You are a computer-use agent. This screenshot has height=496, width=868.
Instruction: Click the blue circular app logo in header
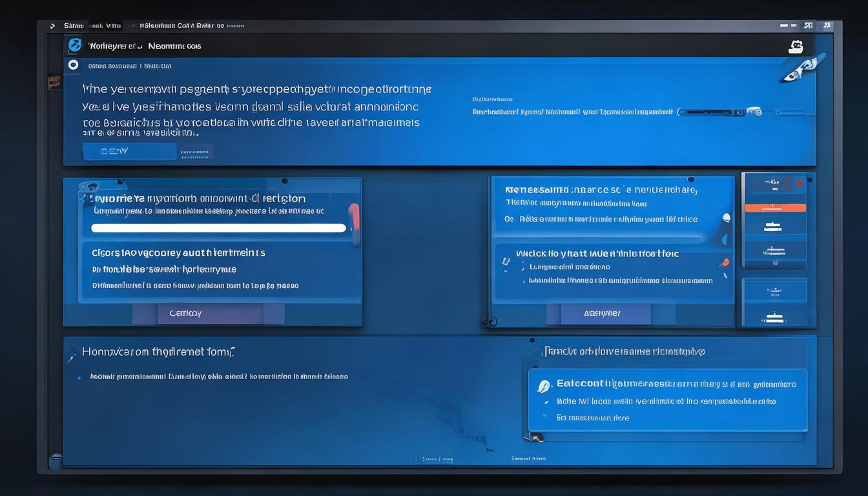[x=75, y=45]
